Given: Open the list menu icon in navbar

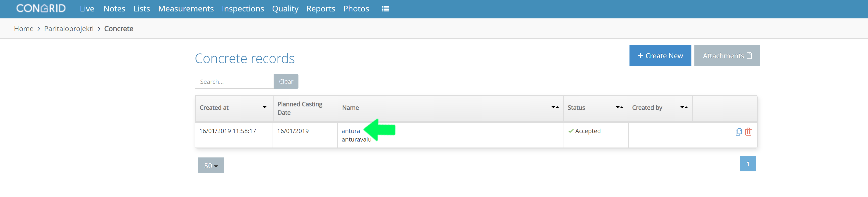Looking at the screenshot, I should coord(386,9).
